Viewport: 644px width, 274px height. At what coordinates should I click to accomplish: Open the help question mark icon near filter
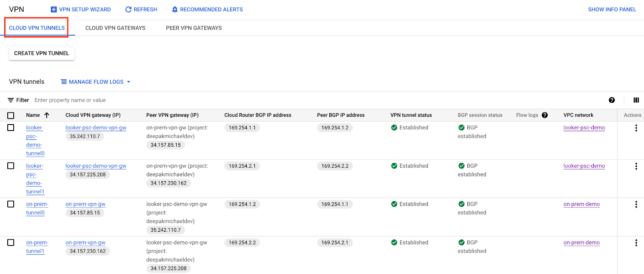pyautogui.click(x=611, y=100)
